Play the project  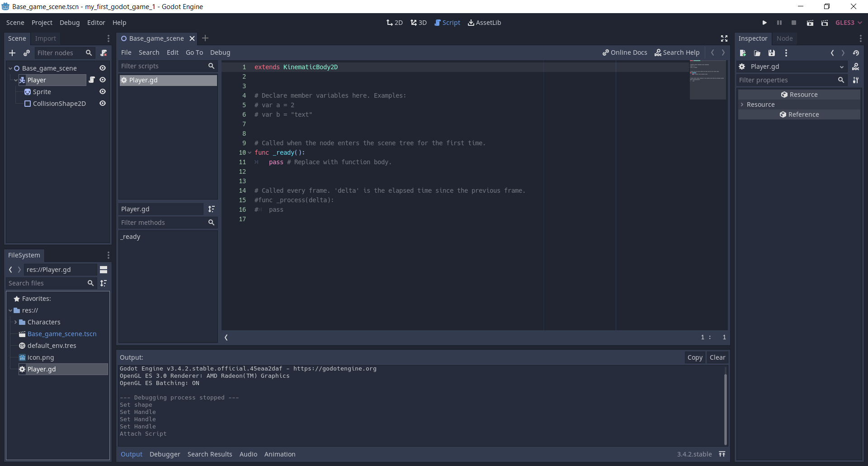tap(764, 23)
